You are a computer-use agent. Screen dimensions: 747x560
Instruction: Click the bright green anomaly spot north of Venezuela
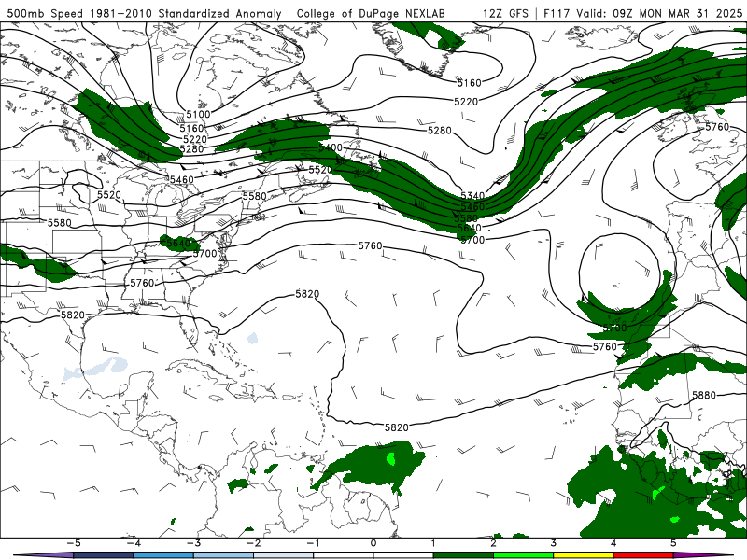pyautogui.click(x=391, y=459)
